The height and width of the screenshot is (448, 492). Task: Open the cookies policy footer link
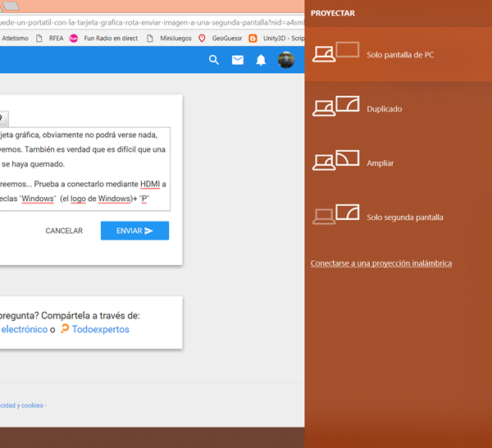click(21, 405)
